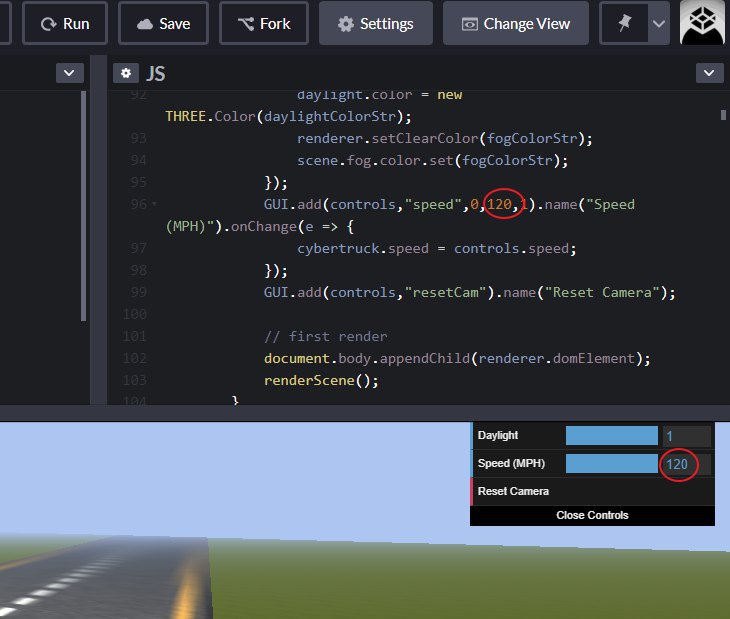Click line number 100 in the gutter
The height and width of the screenshot is (619, 730).
coord(135,314)
